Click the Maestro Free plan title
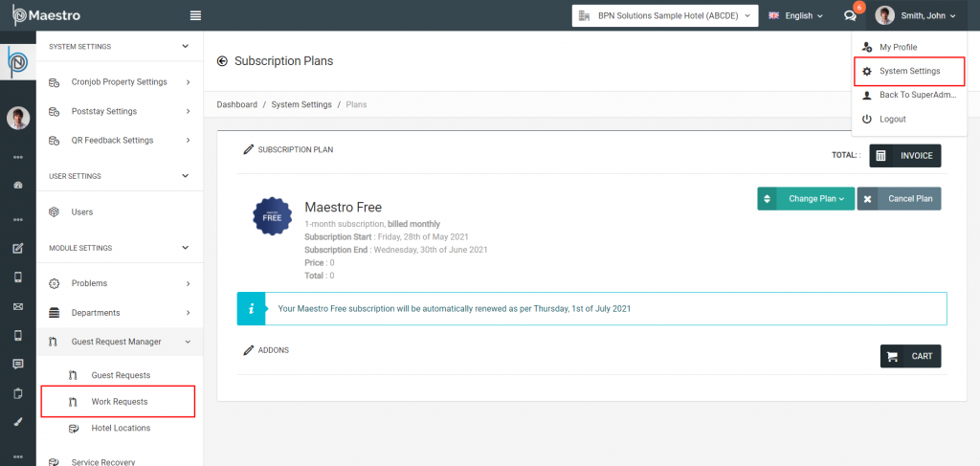This screenshot has width=980, height=466. click(x=344, y=207)
